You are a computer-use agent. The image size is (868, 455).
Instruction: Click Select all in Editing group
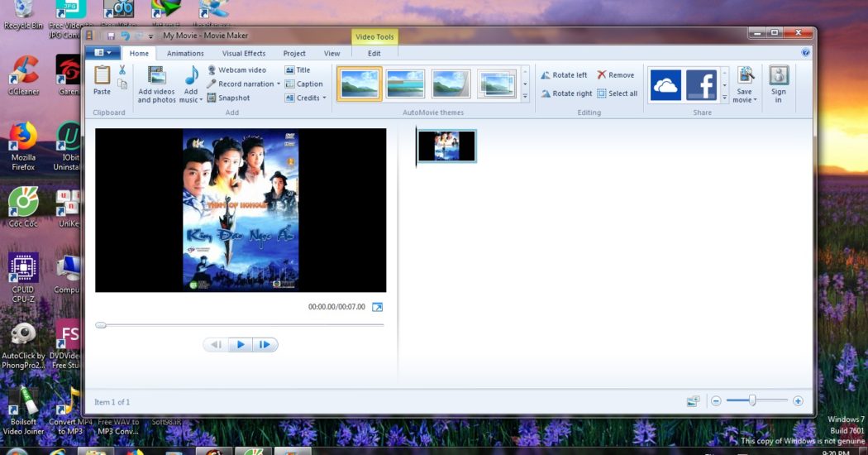tap(618, 93)
